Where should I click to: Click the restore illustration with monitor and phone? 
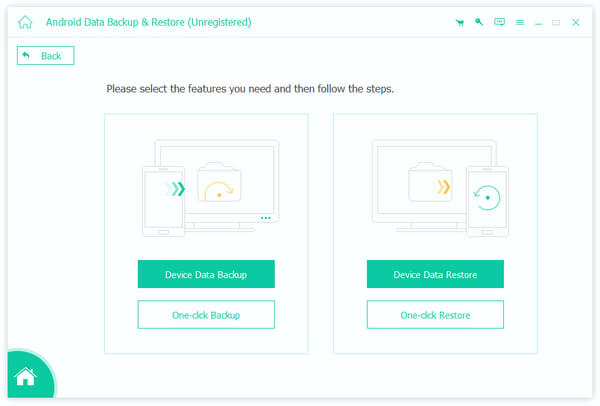(x=440, y=188)
